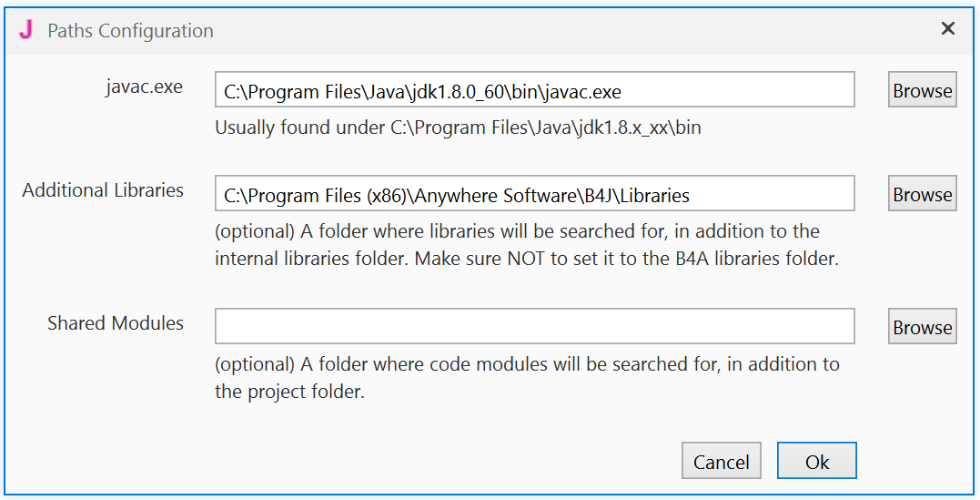Click the Additional Libraries label
This screenshot has height=500, width=980.
[x=103, y=190]
